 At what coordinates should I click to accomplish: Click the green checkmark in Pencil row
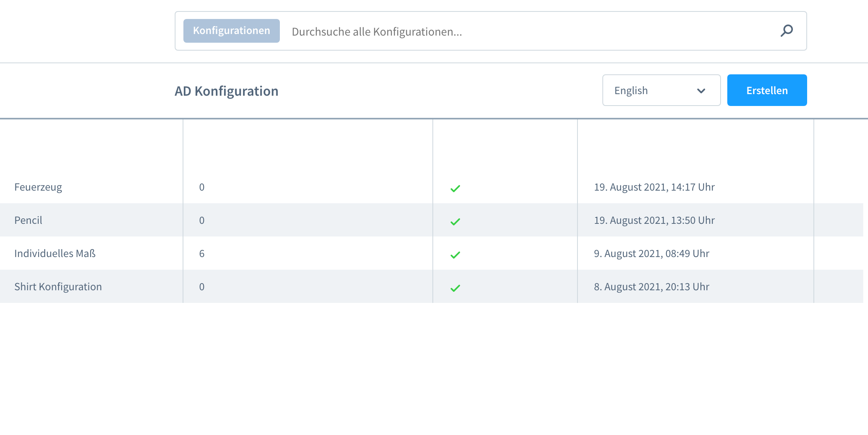click(455, 222)
